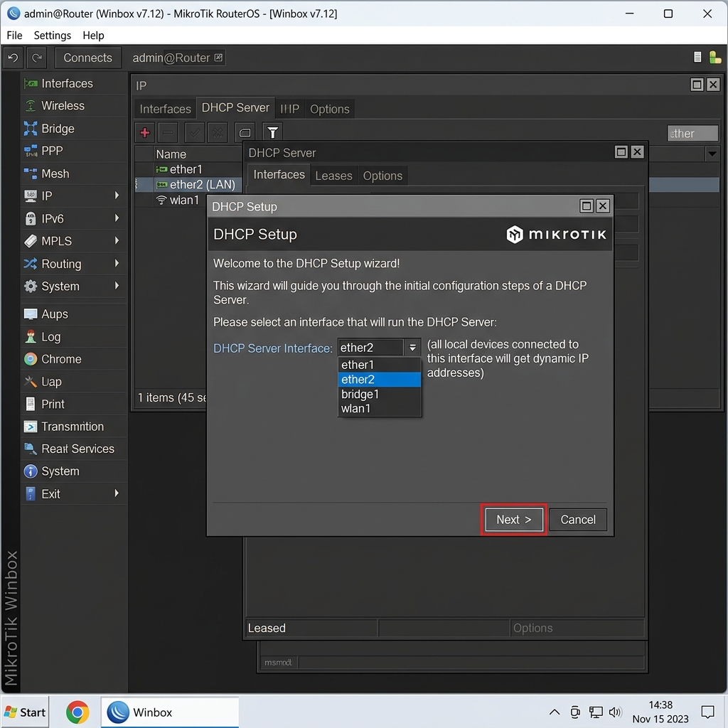The width and height of the screenshot is (728, 728).
Task: Select the ether2 (LAN) row
Action: (188, 185)
